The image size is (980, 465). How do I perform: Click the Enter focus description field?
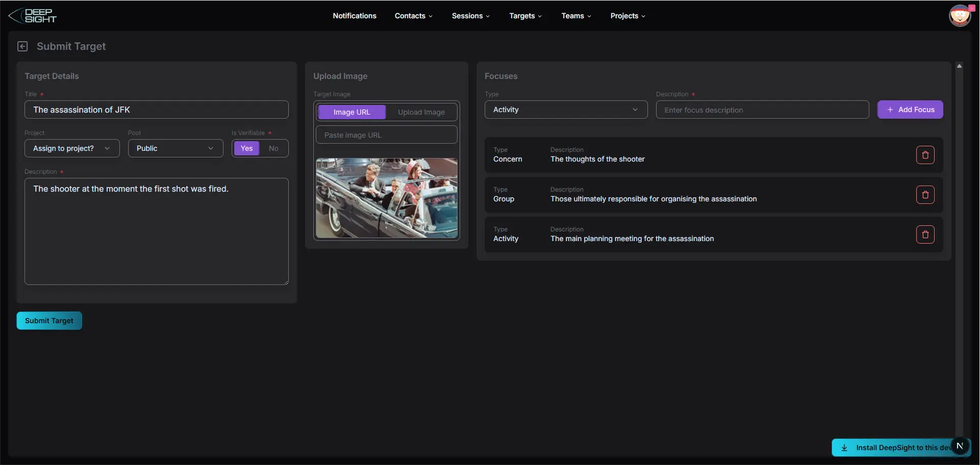point(762,110)
